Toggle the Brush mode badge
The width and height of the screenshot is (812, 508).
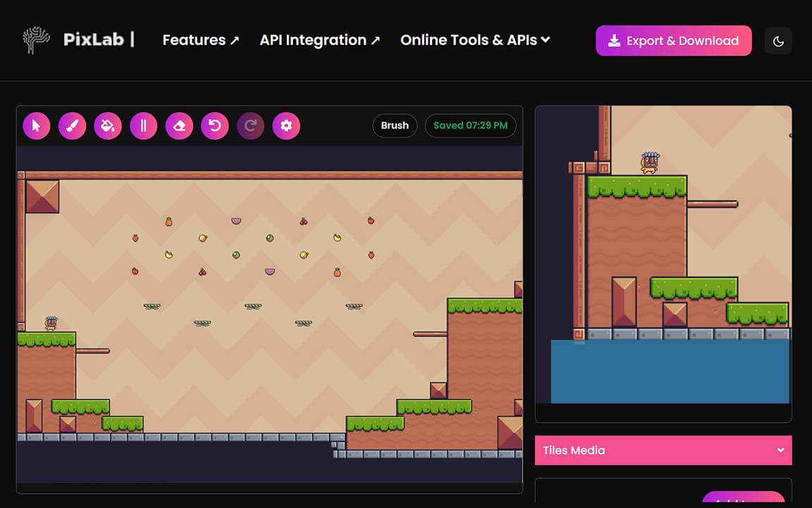click(394, 125)
